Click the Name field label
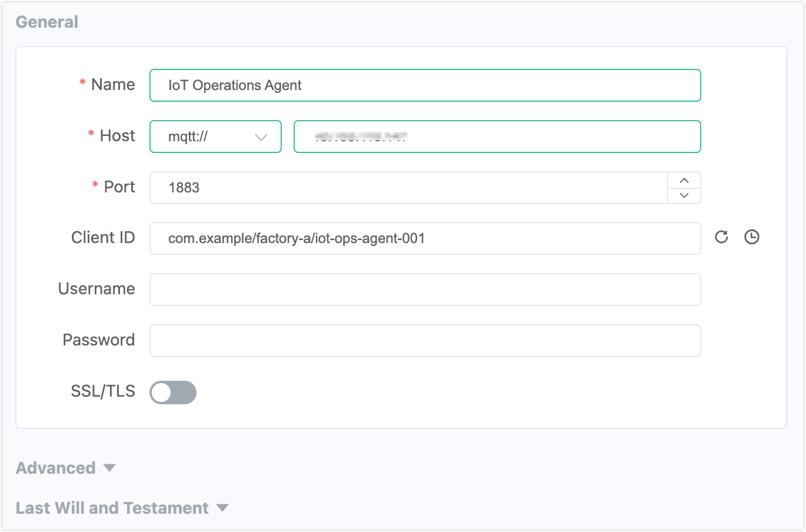The width and height of the screenshot is (806, 532). pos(113,84)
